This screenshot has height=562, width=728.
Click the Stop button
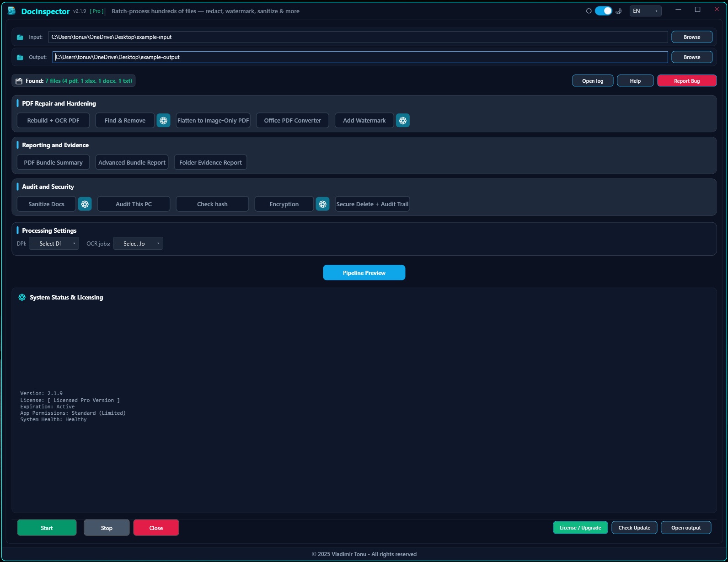[x=107, y=528]
